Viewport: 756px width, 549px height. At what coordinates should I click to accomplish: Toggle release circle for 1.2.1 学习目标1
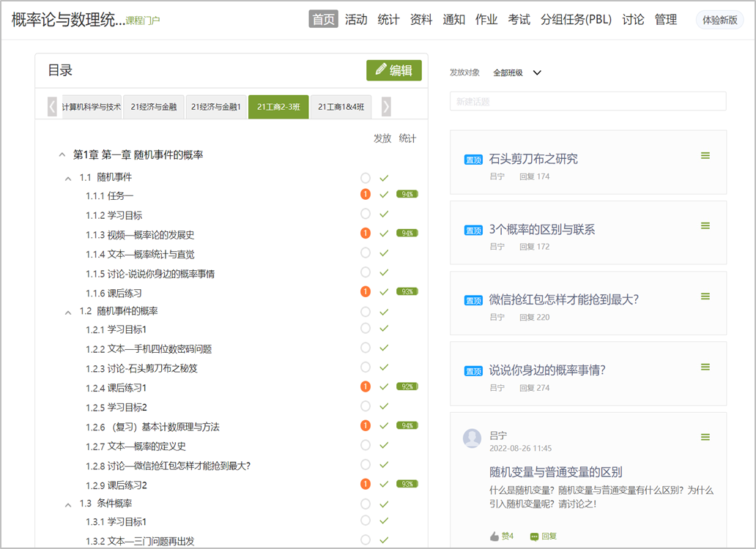click(366, 329)
